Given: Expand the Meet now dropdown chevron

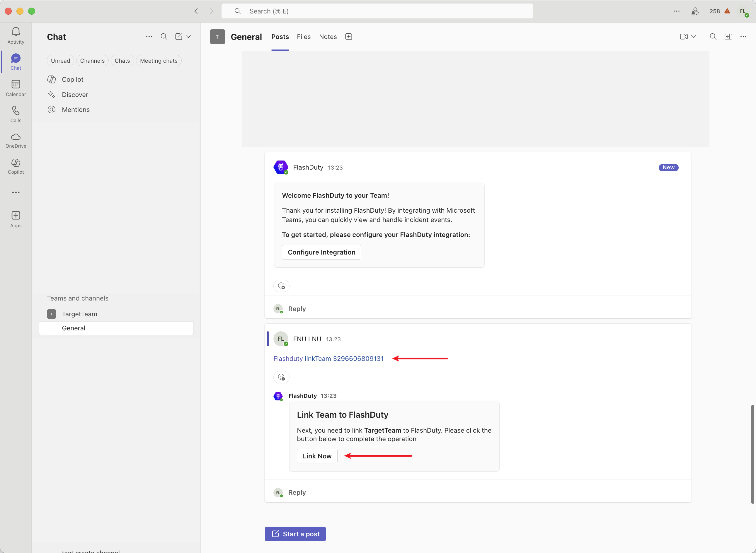Looking at the screenshot, I should [x=693, y=37].
